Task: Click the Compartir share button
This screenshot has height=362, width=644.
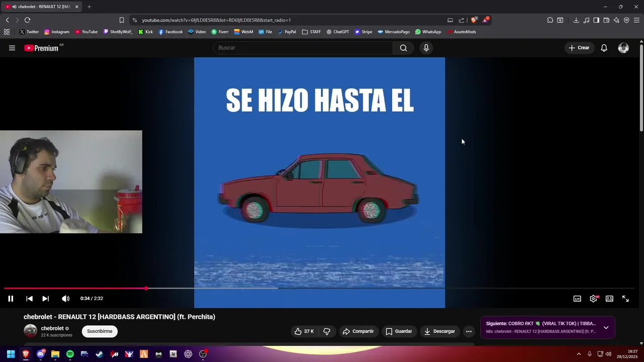Action: (x=358, y=331)
